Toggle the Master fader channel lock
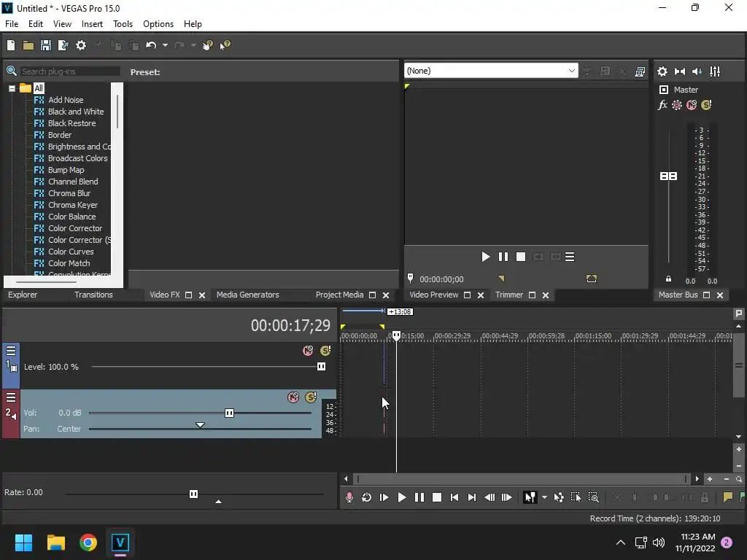 (668, 279)
